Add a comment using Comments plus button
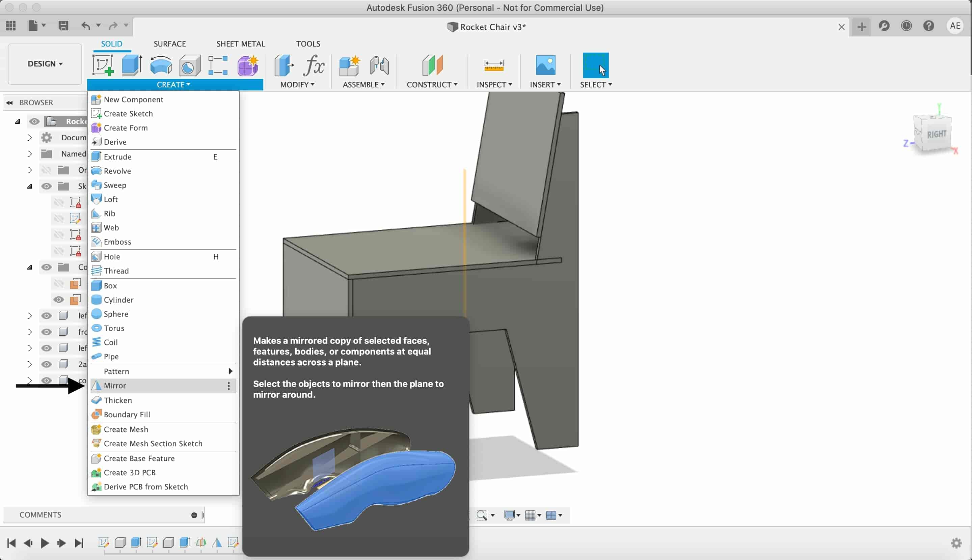 tap(194, 515)
